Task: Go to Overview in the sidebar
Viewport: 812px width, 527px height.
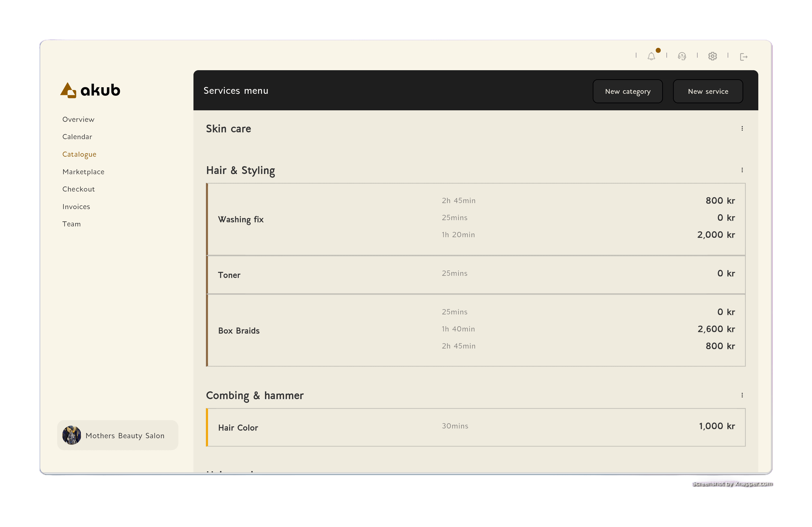Action: point(78,119)
